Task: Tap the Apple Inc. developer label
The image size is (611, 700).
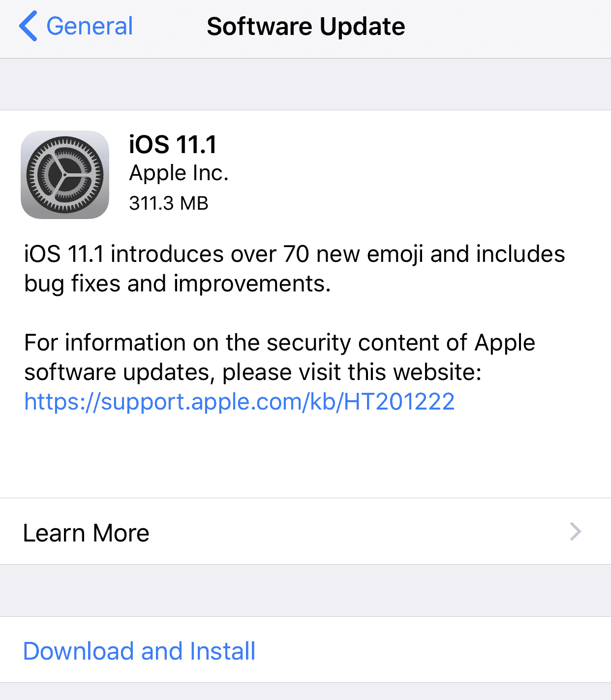Action: click(x=179, y=173)
